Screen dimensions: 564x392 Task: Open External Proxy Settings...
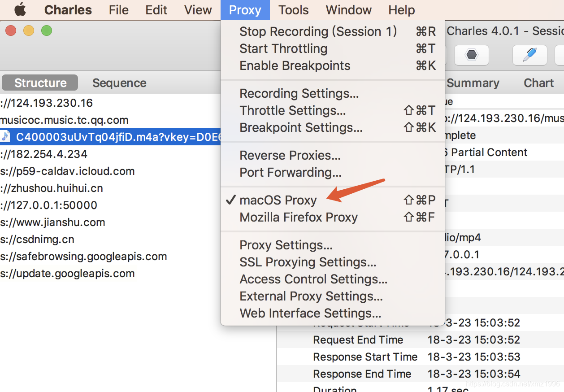[333, 296]
